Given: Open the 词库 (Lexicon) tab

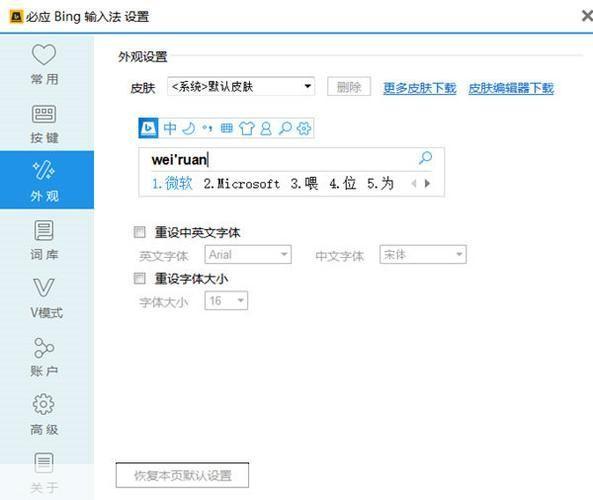Looking at the screenshot, I should (47, 239).
